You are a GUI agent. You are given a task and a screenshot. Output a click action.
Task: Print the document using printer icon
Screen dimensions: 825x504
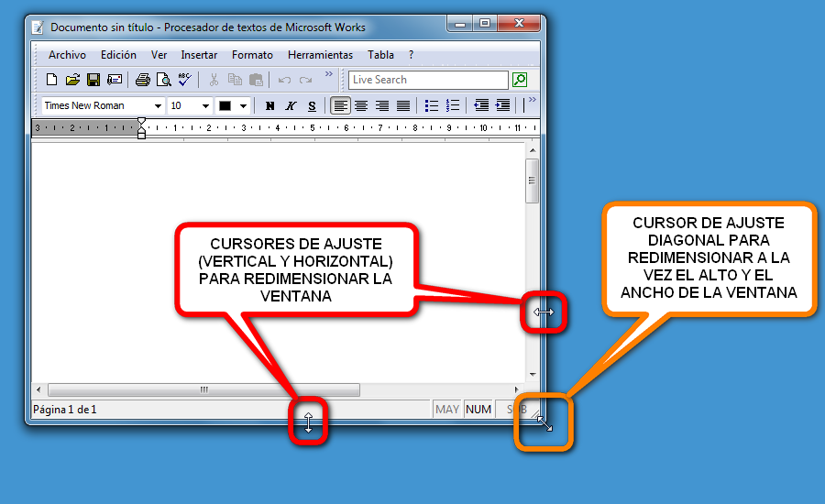coord(142,80)
